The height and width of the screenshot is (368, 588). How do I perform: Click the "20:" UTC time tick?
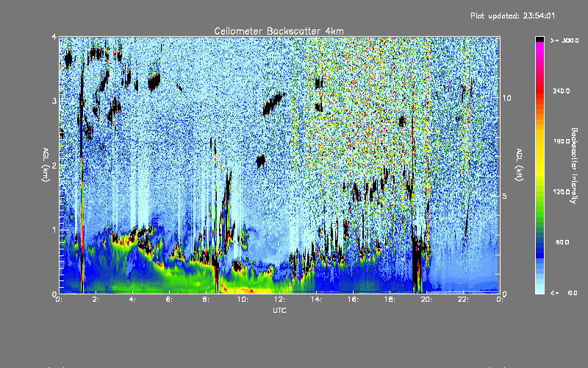tap(426, 300)
